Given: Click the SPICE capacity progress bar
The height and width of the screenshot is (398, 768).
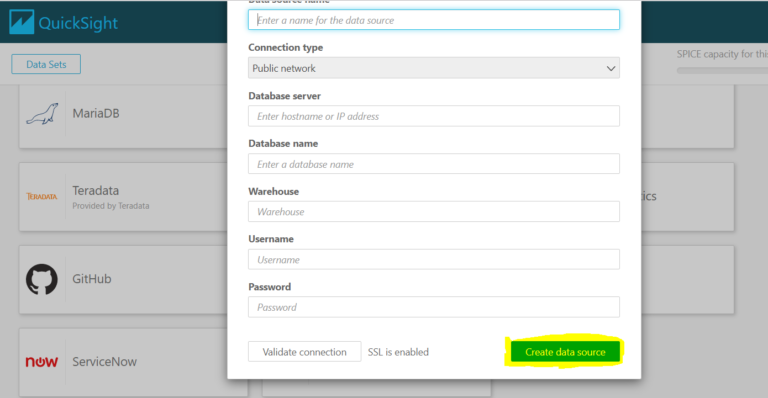Looking at the screenshot, I should tap(722, 70).
